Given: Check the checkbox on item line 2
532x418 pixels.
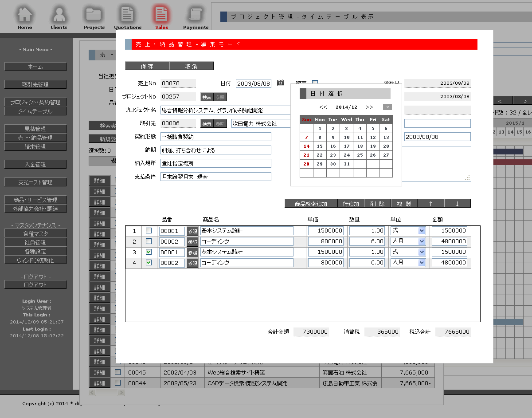Looking at the screenshot, I should [x=149, y=241].
